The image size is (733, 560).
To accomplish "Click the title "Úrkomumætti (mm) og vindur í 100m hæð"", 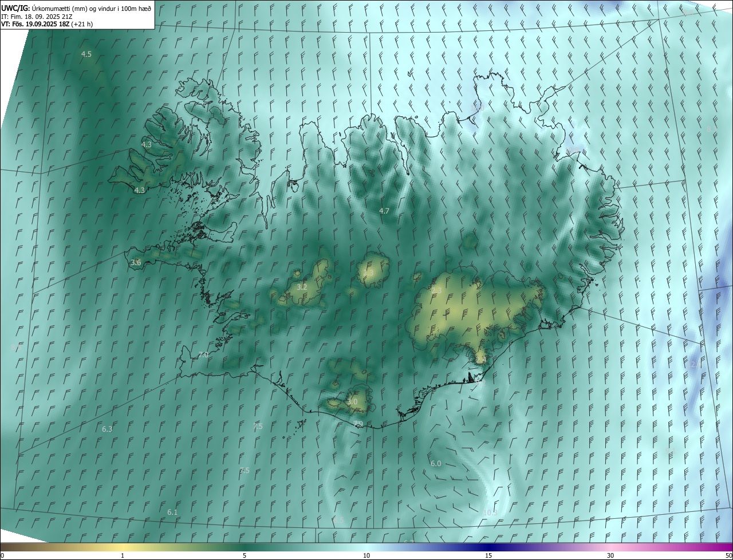I will coord(91,8).
